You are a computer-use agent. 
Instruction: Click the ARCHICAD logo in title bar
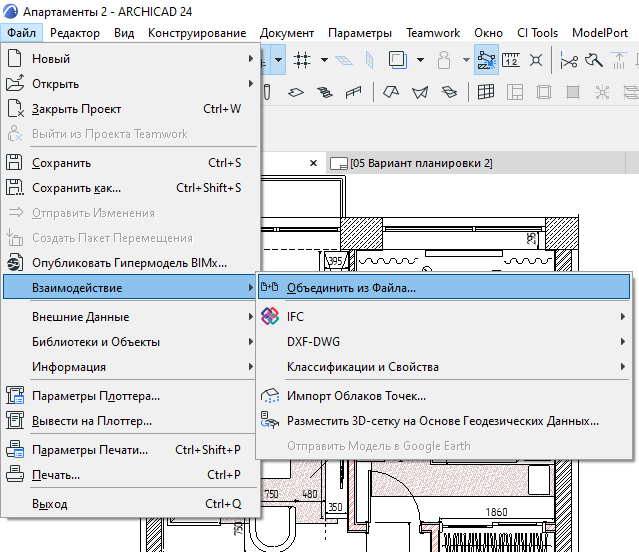click(10, 11)
